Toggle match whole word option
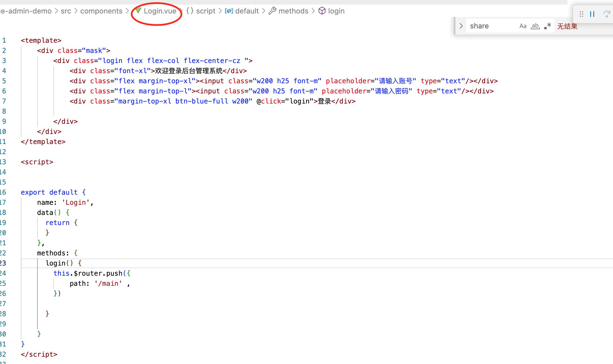The width and height of the screenshot is (613, 364). click(535, 26)
